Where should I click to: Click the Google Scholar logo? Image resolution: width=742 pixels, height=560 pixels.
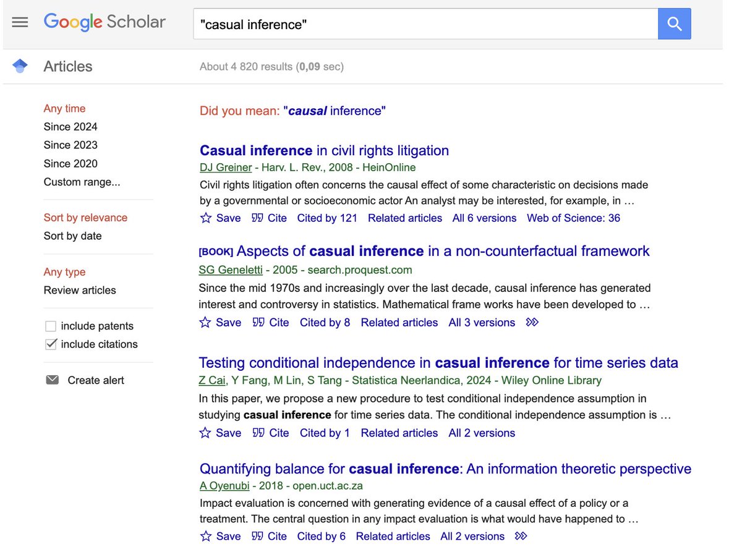tap(104, 22)
